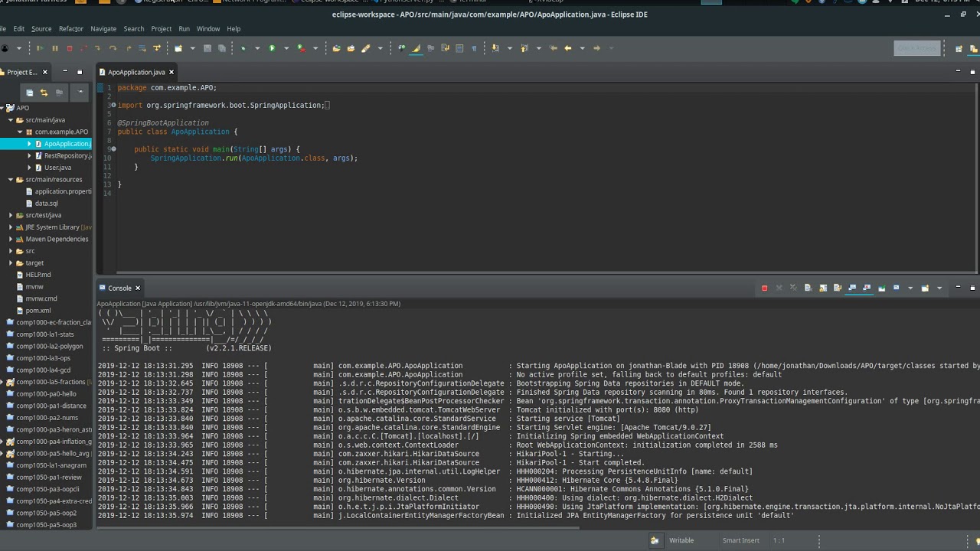The width and height of the screenshot is (980, 551).
Task: Open the Refactor menu
Action: [71, 29]
